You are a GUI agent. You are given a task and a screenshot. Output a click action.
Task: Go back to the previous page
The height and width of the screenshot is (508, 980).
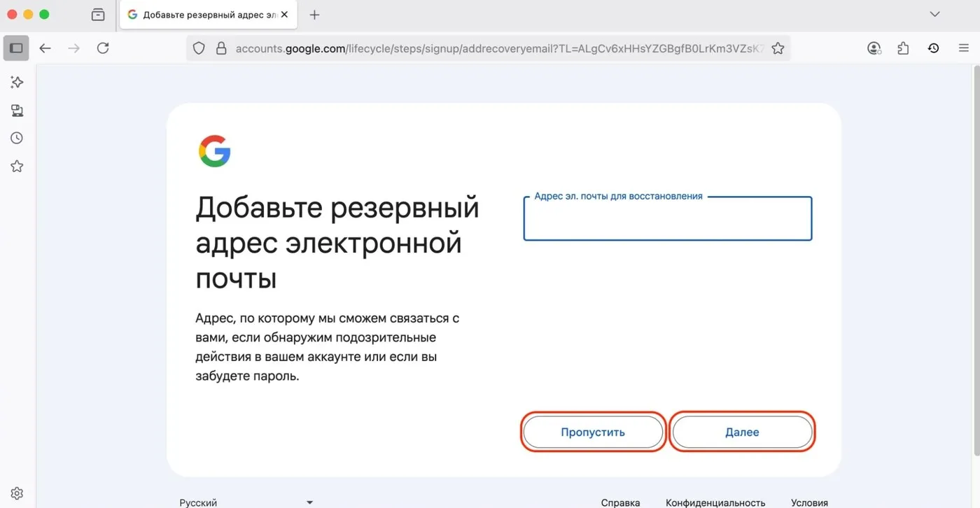pos(45,48)
